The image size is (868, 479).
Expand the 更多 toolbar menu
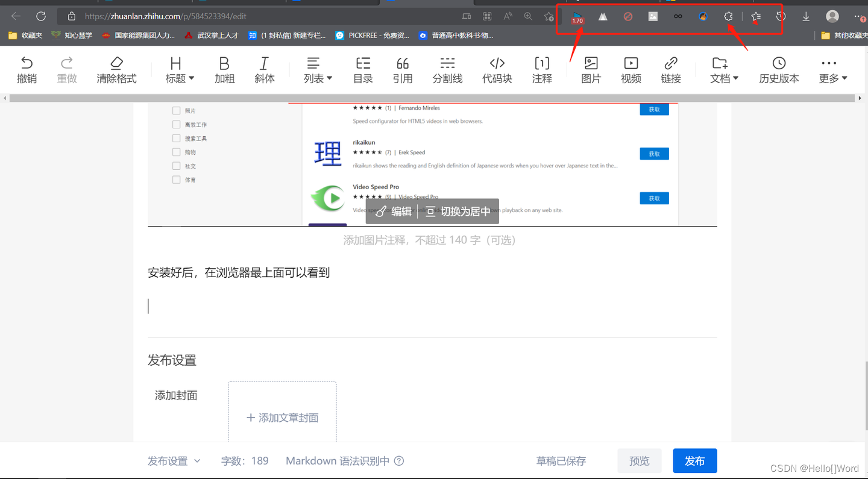[x=833, y=70]
